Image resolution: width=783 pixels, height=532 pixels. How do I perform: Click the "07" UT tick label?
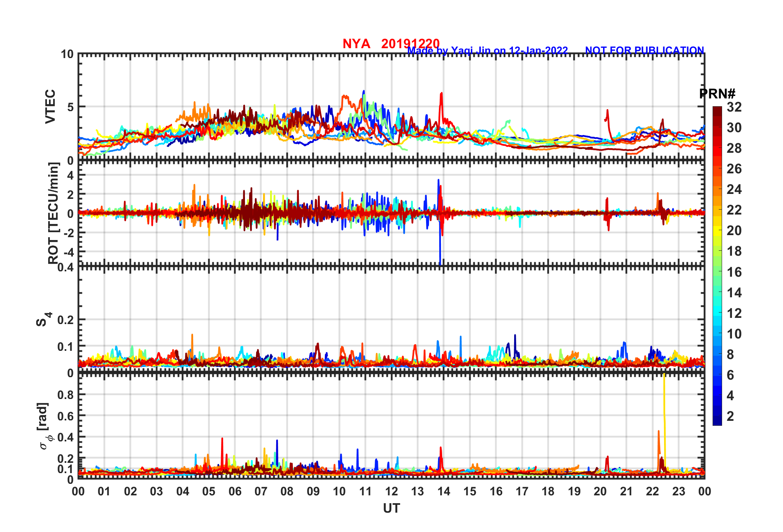[261, 491]
